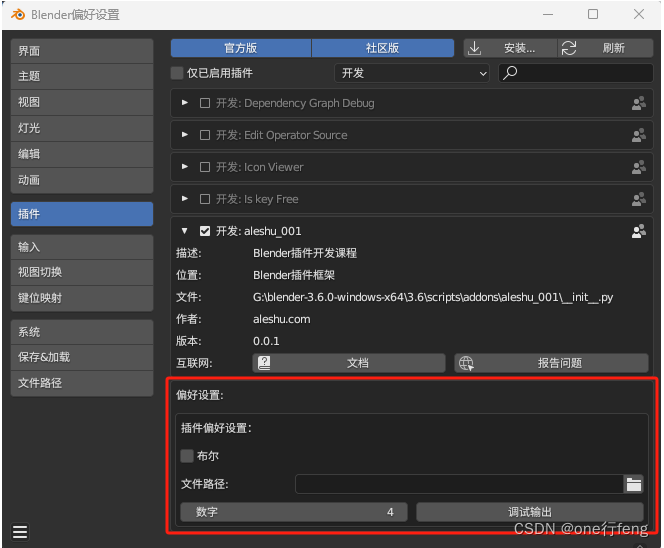Viewport: 664px width, 548px height.
Task: Collapse the aleshu_001 addon details
Action: click(x=185, y=231)
